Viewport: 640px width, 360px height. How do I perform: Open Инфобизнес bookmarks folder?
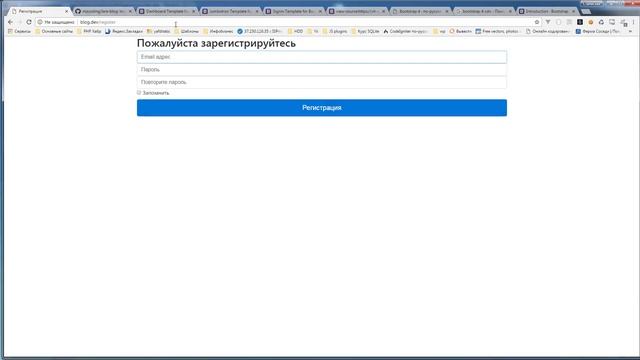[x=218, y=31]
